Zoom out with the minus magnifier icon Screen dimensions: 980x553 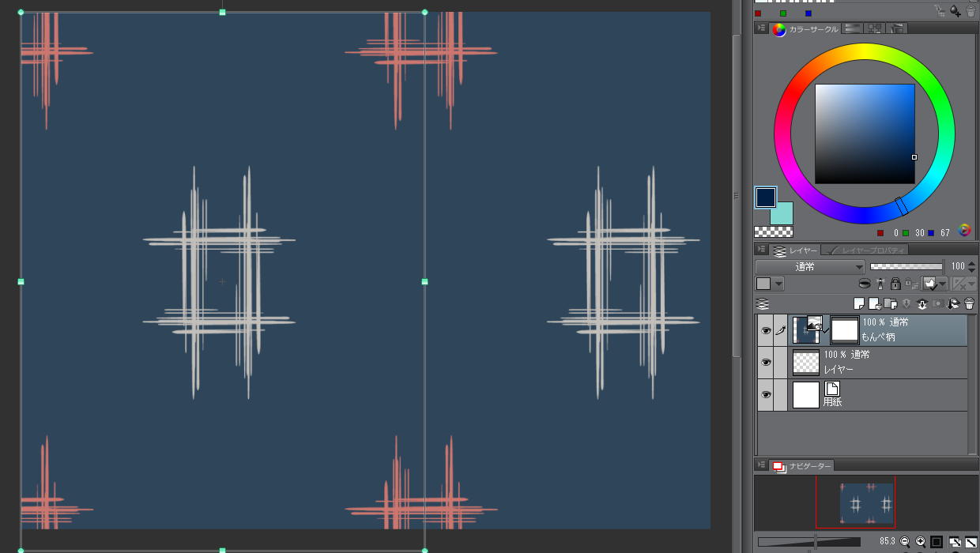pyautogui.click(x=906, y=542)
